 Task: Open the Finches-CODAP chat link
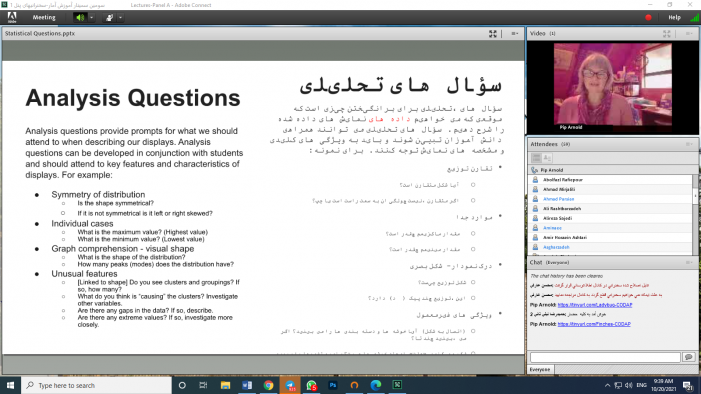(x=594, y=324)
